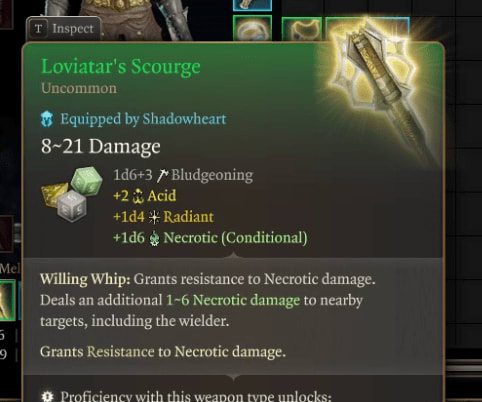Click the Radiant damage star icon

(x=154, y=217)
